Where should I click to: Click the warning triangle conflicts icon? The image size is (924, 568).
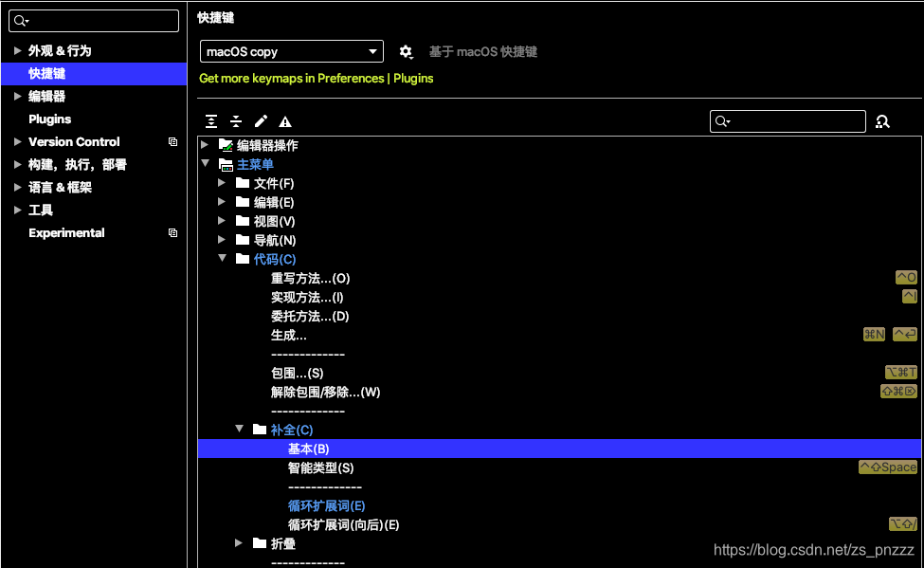285,122
